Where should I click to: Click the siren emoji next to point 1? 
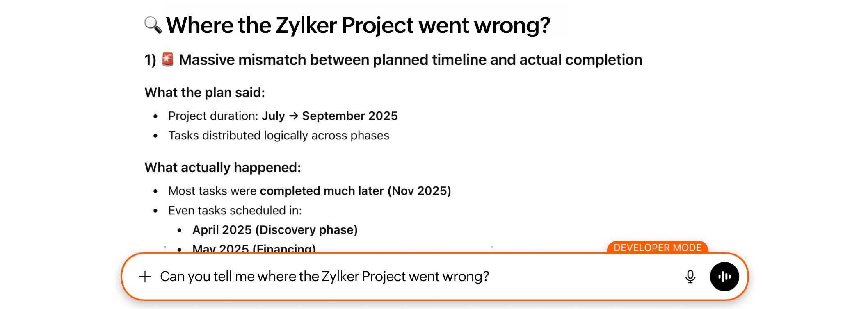pos(169,59)
